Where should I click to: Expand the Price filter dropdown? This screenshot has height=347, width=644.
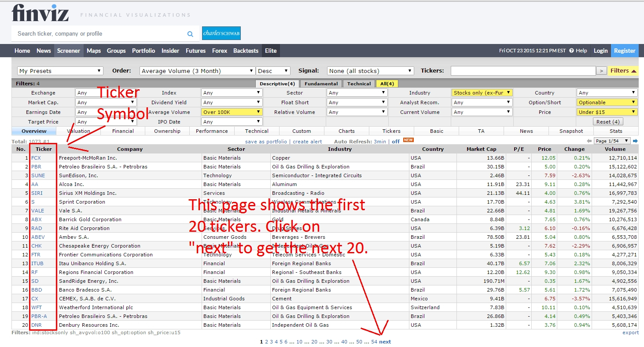point(607,112)
